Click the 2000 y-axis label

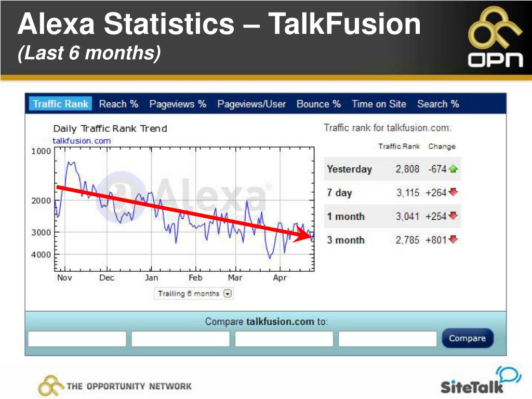pyautogui.click(x=41, y=201)
